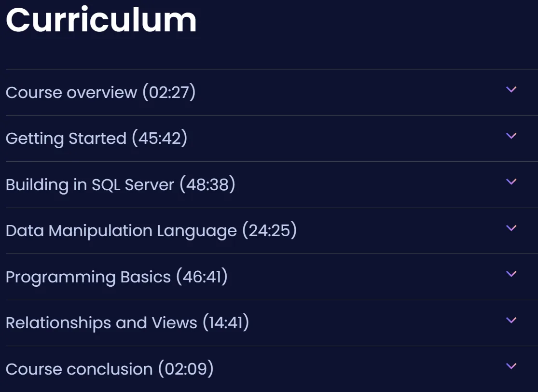
Task: Open the Building in SQL Server chevron
Action: point(511,182)
